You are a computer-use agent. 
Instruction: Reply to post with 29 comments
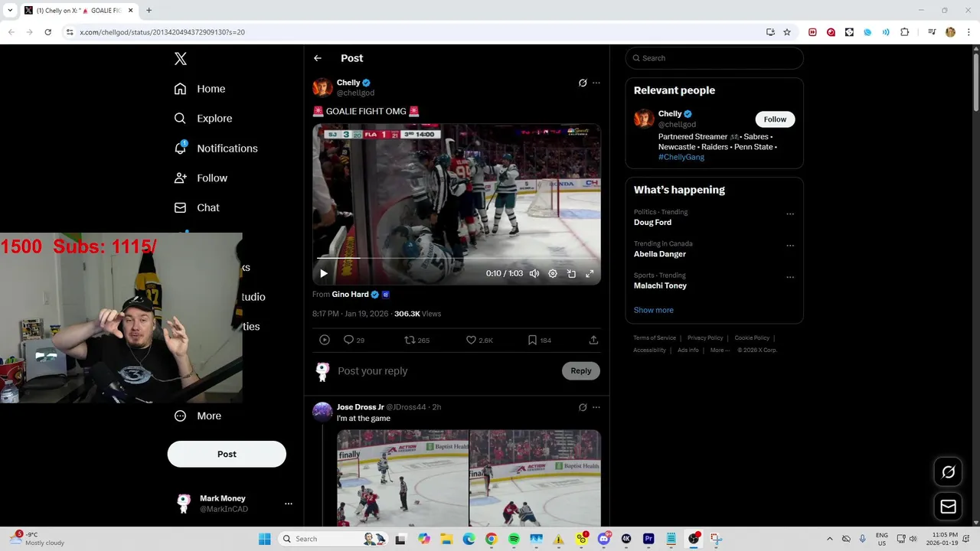(x=354, y=340)
